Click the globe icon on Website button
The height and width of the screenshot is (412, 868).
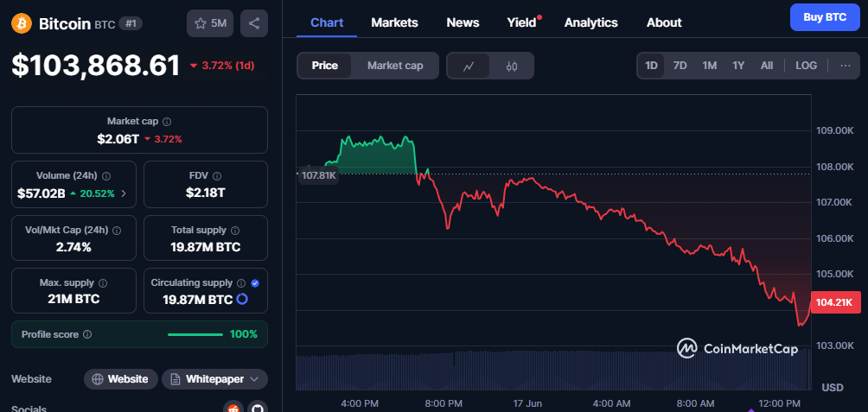click(98, 379)
